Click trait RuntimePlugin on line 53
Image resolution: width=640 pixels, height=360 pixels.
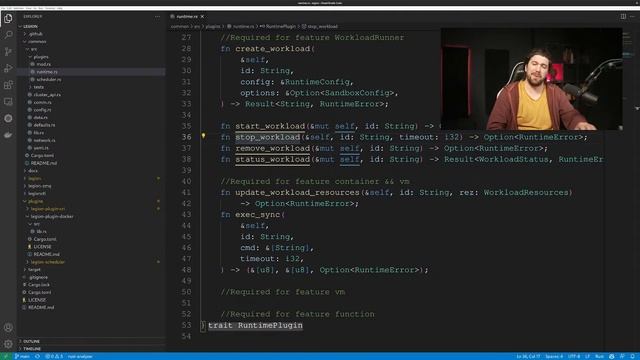click(255, 325)
